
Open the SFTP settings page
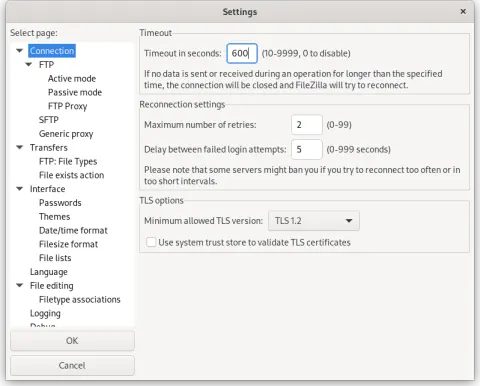click(49, 120)
